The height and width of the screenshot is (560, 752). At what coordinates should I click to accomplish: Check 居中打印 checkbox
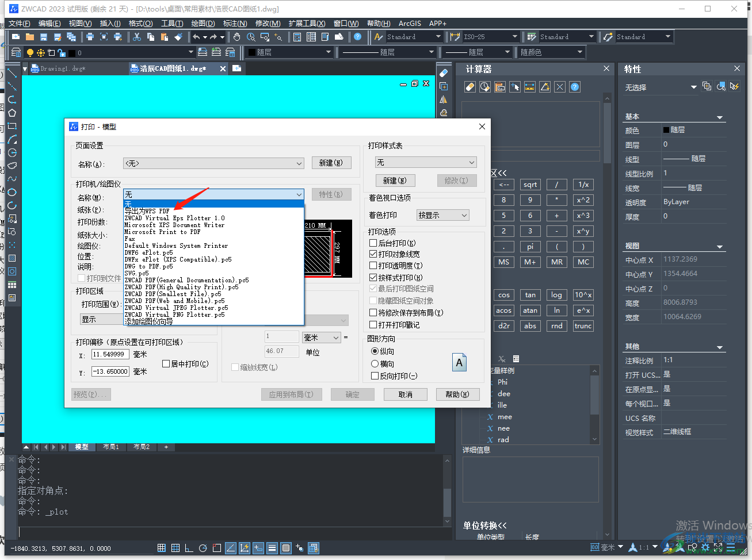(x=166, y=364)
